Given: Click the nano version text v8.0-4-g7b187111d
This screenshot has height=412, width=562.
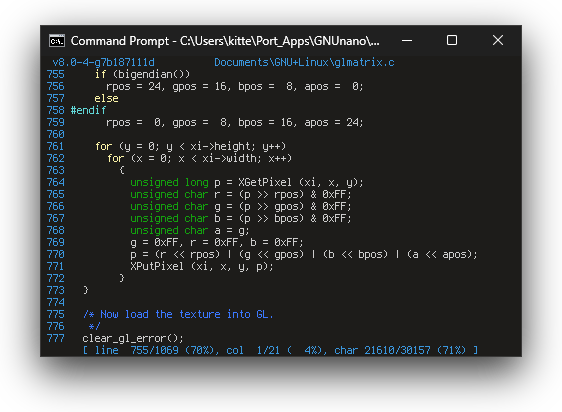Looking at the screenshot, I should [104, 62].
